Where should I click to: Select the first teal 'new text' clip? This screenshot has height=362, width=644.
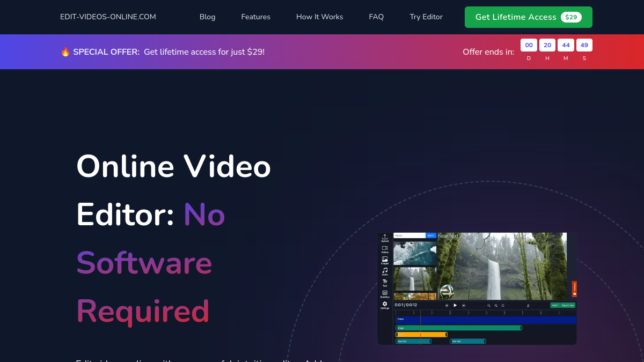point(413,341)
